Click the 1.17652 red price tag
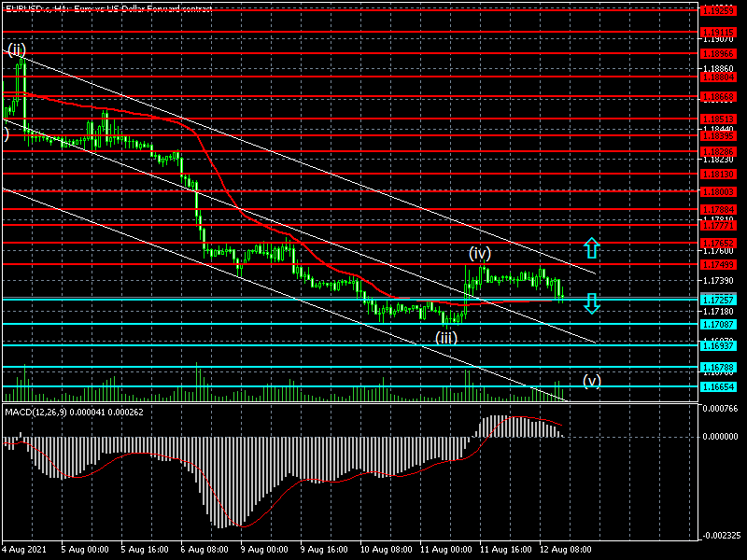This screenshot has height=560, width=747. pos(718,243)
